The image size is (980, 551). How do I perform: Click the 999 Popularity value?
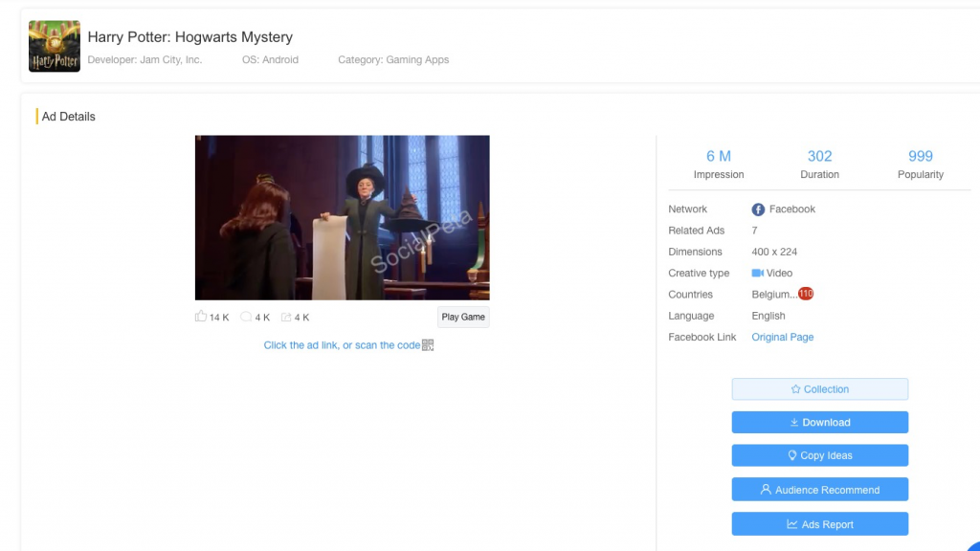click(921, 156)
